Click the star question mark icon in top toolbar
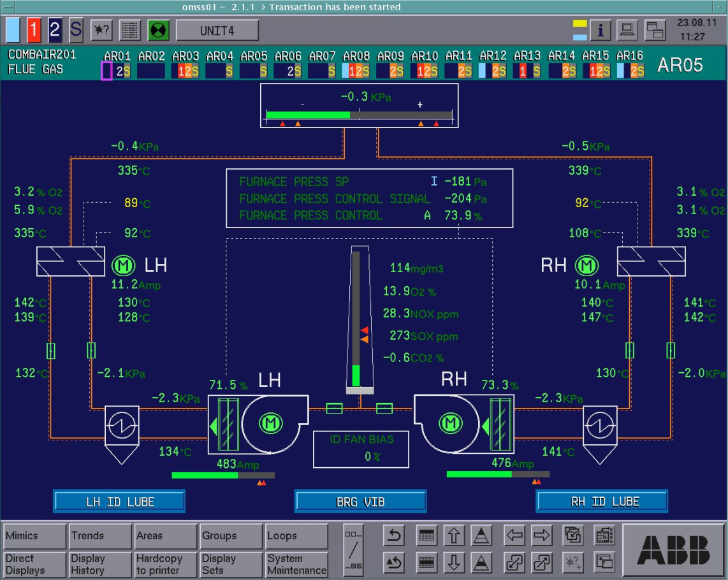The image size is (728, 580). [101, 30]
